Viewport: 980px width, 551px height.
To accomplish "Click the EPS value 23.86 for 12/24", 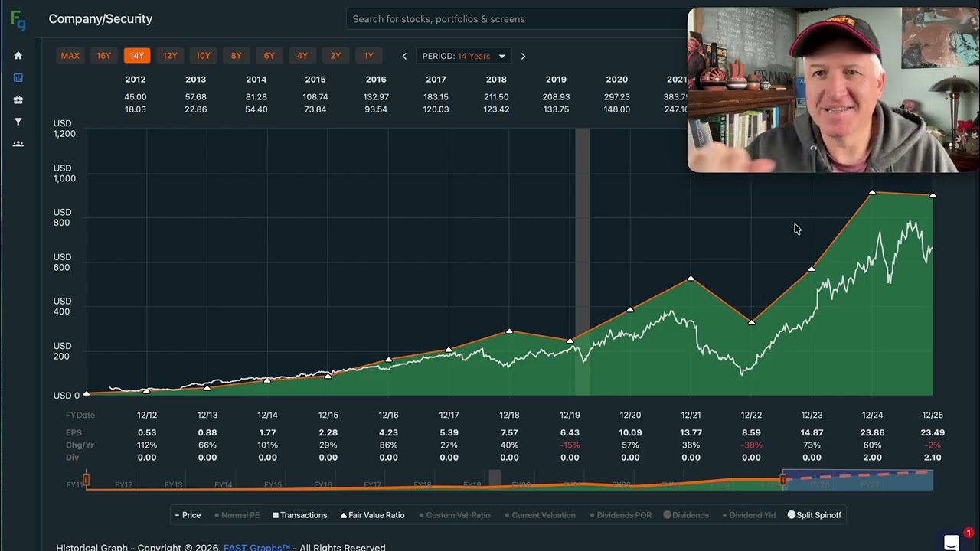I will [872, 433].
